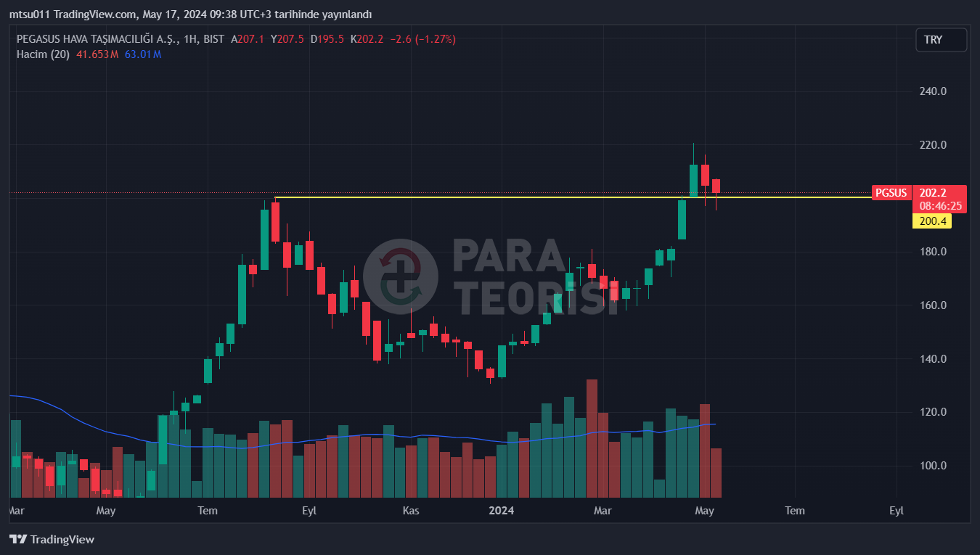The image size is (980, 555).
Task: Click the 140.0 price axis label
Action: [933, 359]
